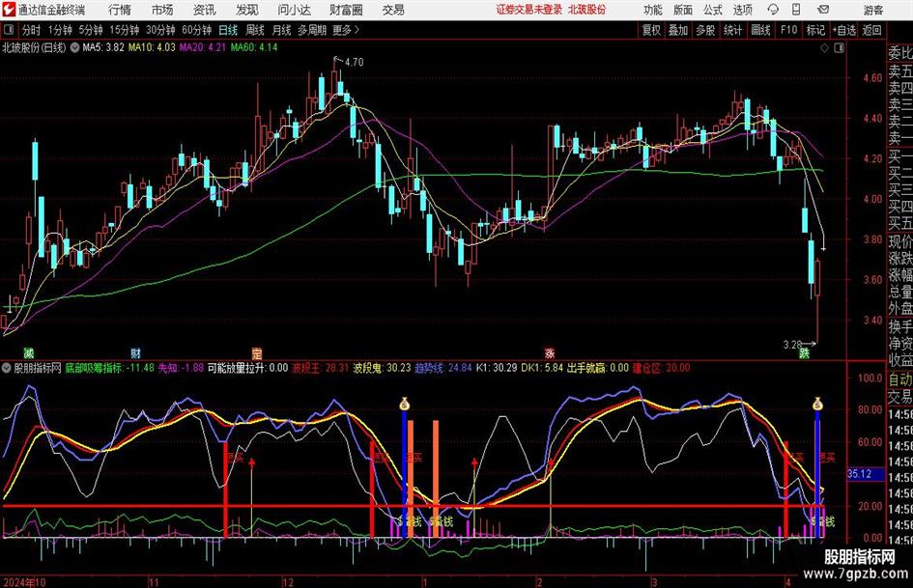Click the 北玻股份 stock name in title bar
Image resolution: width=913 pixels, height=588 pixels.
click(587, 10)
